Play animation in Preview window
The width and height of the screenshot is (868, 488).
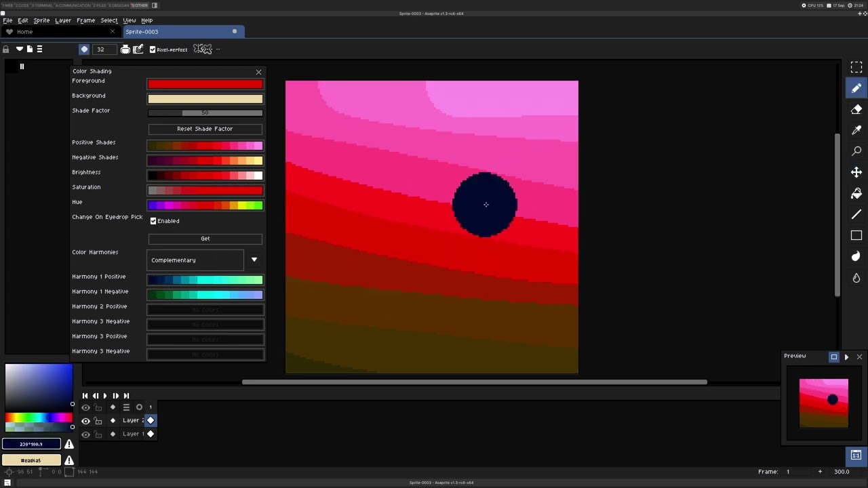[x=846, y=357]
